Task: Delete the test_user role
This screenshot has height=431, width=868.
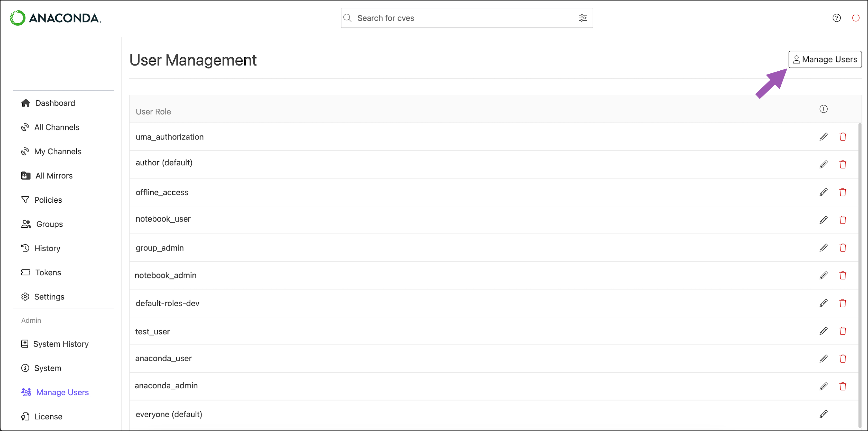Action: click(842, 331)
